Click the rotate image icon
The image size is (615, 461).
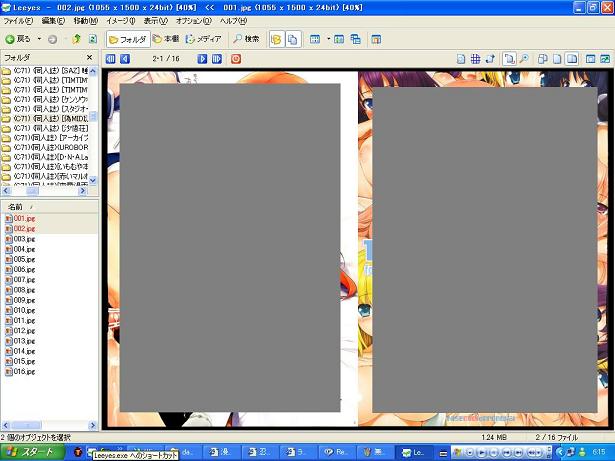coord(490,59)
